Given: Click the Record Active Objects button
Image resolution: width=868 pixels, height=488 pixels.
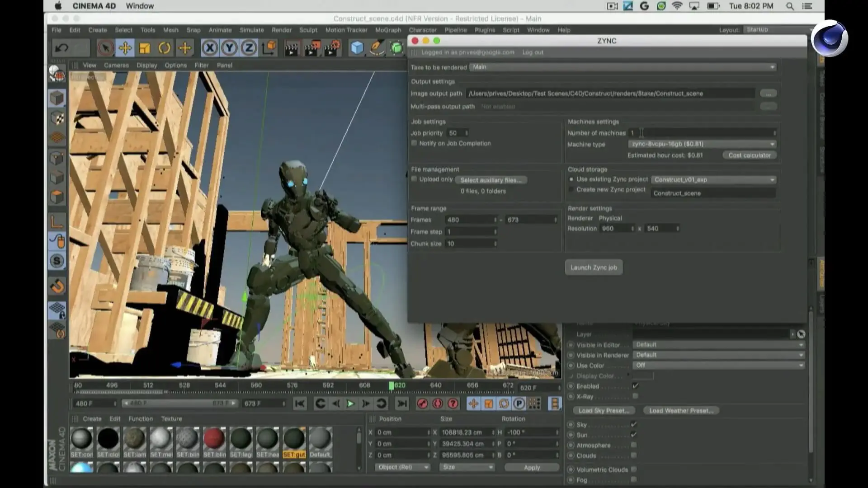Looking at the screenshot, I should tap(422, 404).
